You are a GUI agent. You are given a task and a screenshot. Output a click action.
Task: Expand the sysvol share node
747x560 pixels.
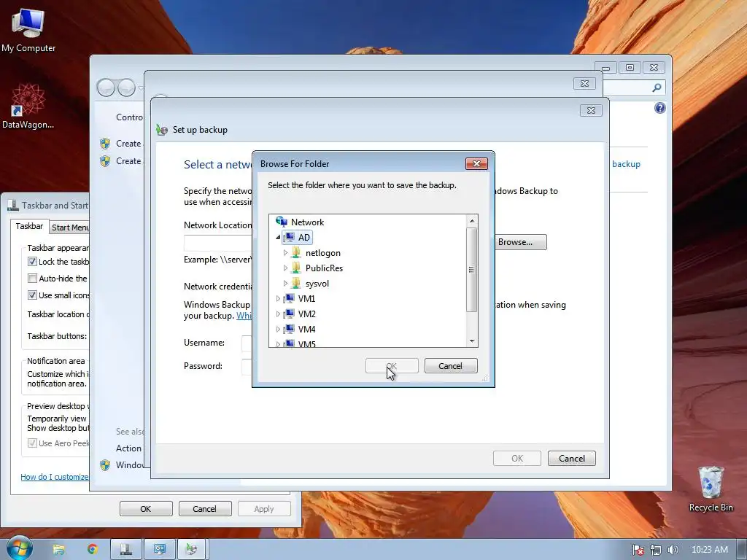pos(285,284)
